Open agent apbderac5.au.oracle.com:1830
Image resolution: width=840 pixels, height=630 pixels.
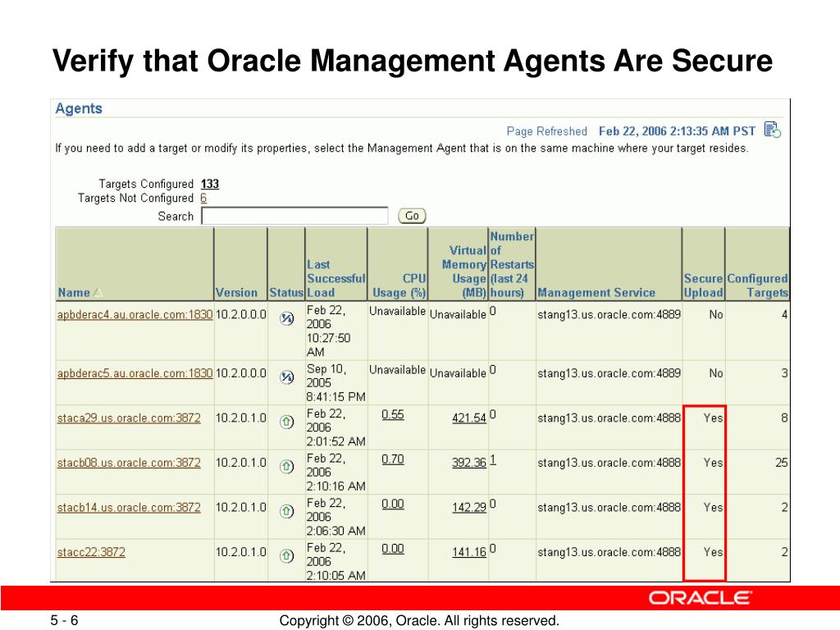135,373
